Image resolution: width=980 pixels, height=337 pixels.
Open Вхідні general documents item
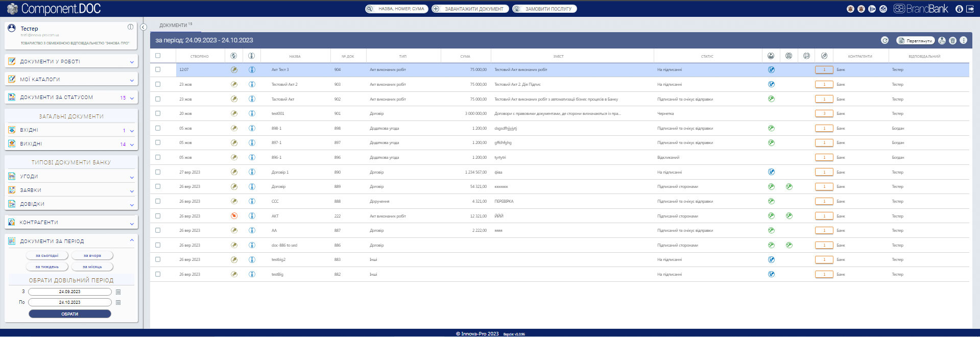pos(71,130)
